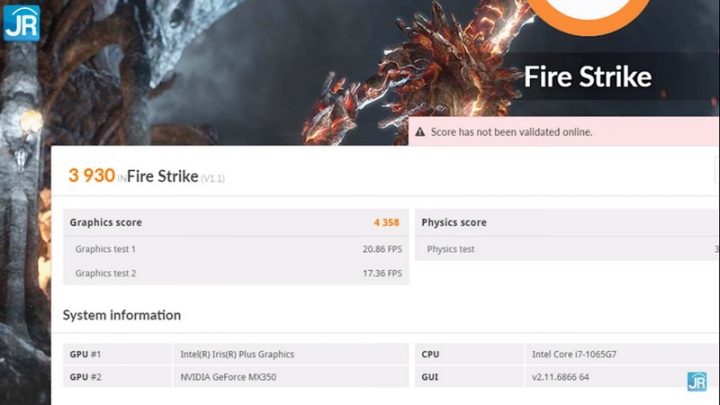Click the 4 358 graphics score value

click(387, 222)
